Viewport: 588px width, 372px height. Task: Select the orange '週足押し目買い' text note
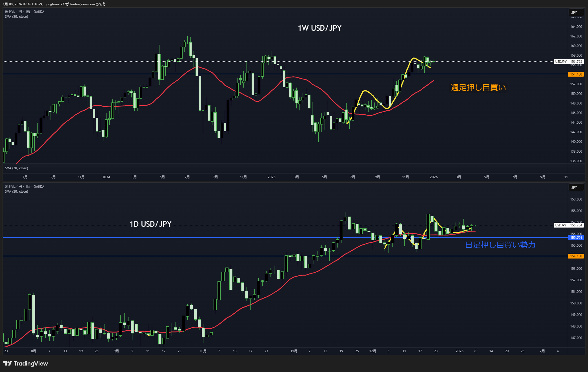478,88
